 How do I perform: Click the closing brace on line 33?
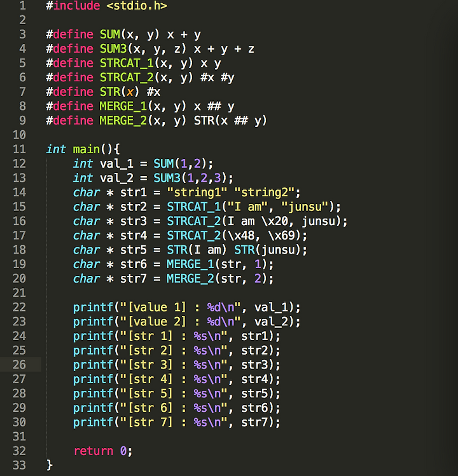point(49,465)
